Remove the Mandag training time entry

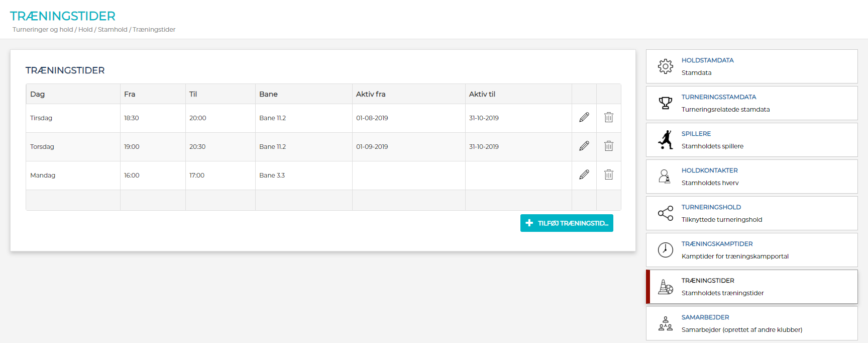608,175
